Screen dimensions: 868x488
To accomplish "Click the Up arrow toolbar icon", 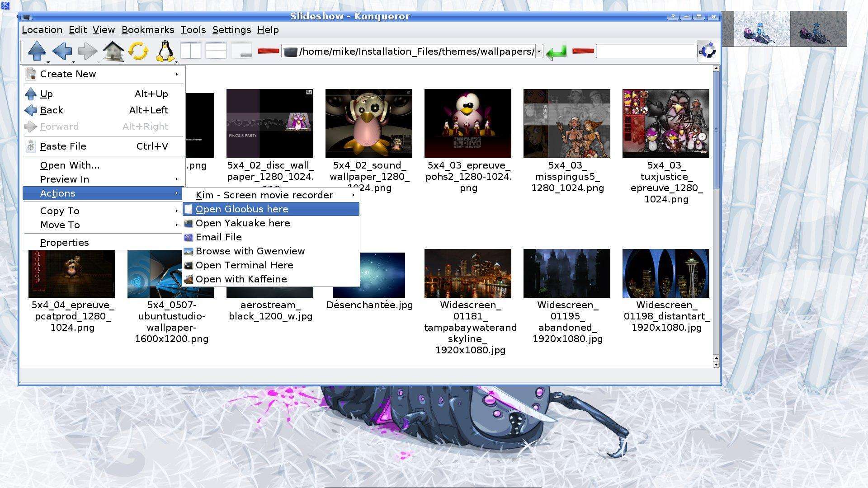I will 37,51.
